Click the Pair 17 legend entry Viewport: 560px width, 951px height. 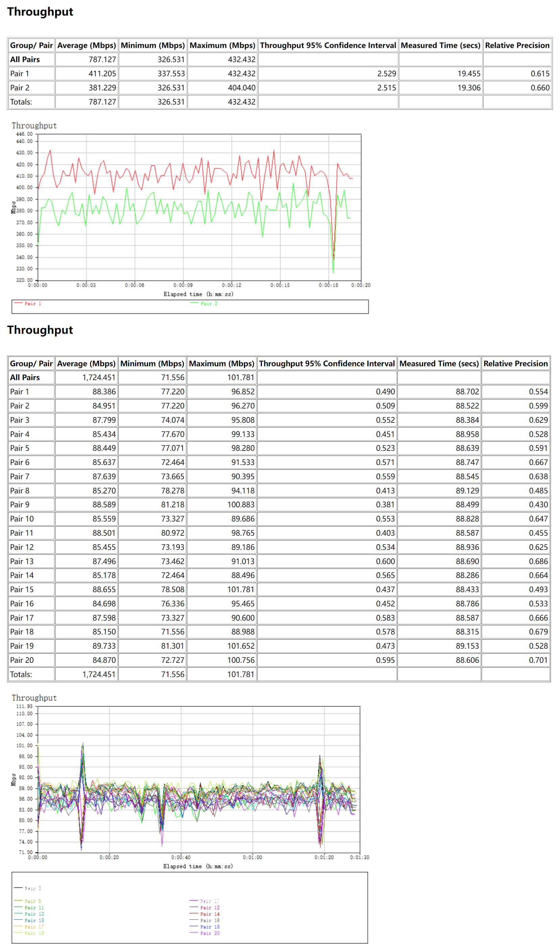coord(29,927)
